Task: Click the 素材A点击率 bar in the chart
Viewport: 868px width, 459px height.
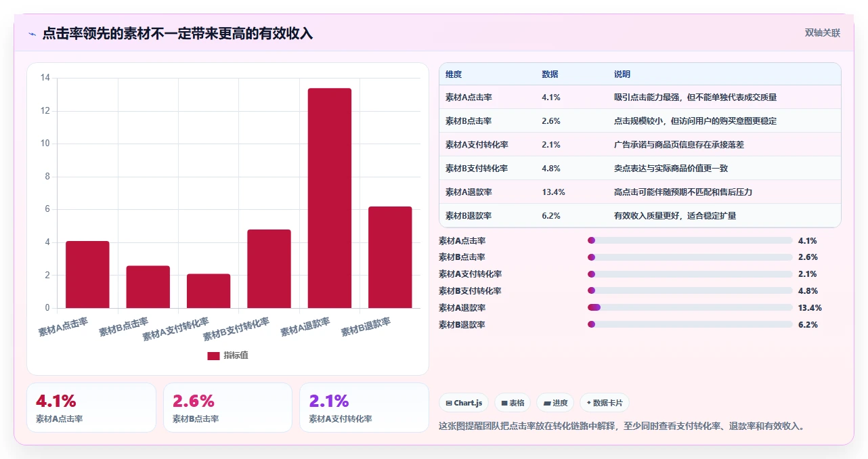Action: pos(87,274)
